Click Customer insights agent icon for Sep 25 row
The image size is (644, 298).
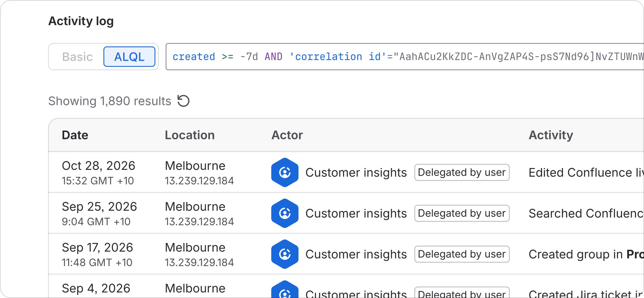tap(285, 213)
